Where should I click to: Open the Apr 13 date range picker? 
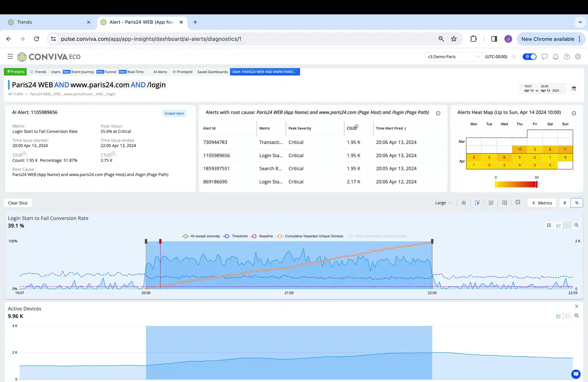coord(542,89)
